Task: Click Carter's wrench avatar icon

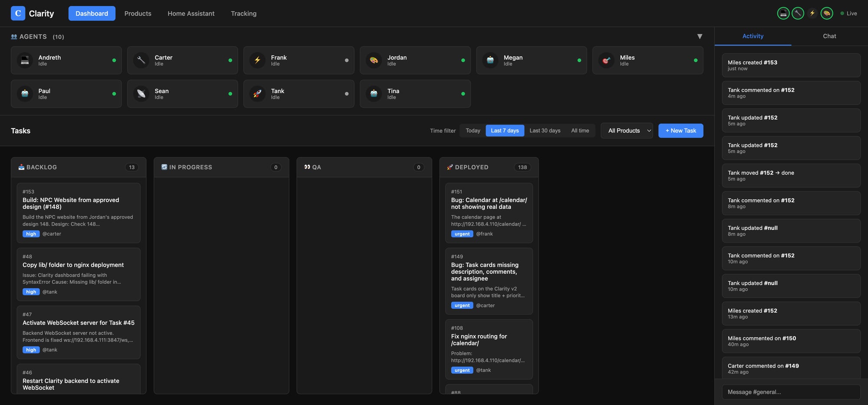Action: (x=141, y=60)
